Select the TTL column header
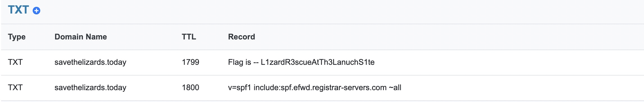Screen dimensions: 644x102 coord(189,37)
